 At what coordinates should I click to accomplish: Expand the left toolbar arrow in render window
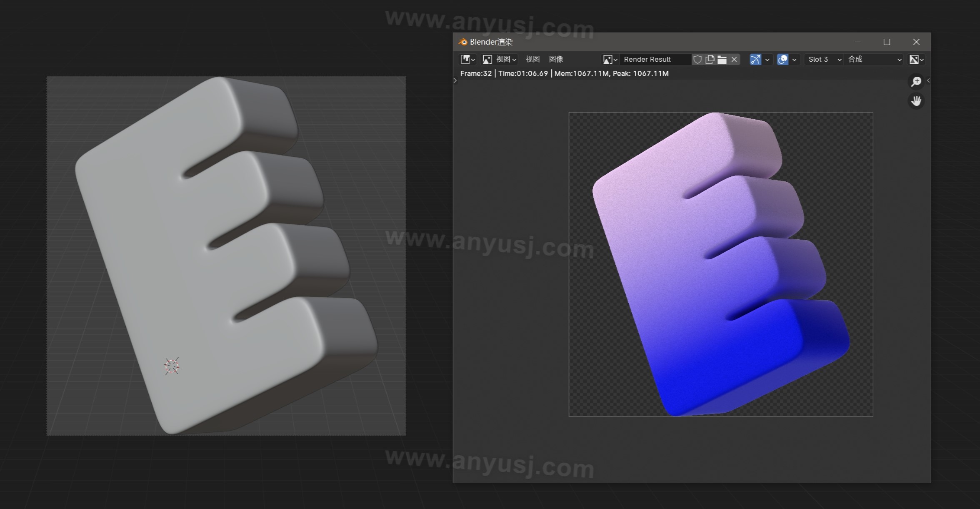[455, 81]
